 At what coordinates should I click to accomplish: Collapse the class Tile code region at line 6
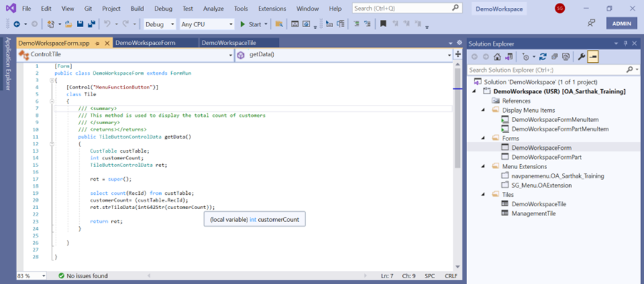tap(52, 101)
